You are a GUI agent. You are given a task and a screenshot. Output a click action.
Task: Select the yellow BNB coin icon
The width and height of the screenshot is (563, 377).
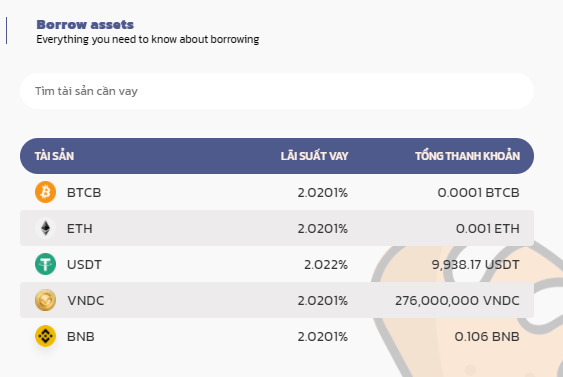click(x=45, y=336)
